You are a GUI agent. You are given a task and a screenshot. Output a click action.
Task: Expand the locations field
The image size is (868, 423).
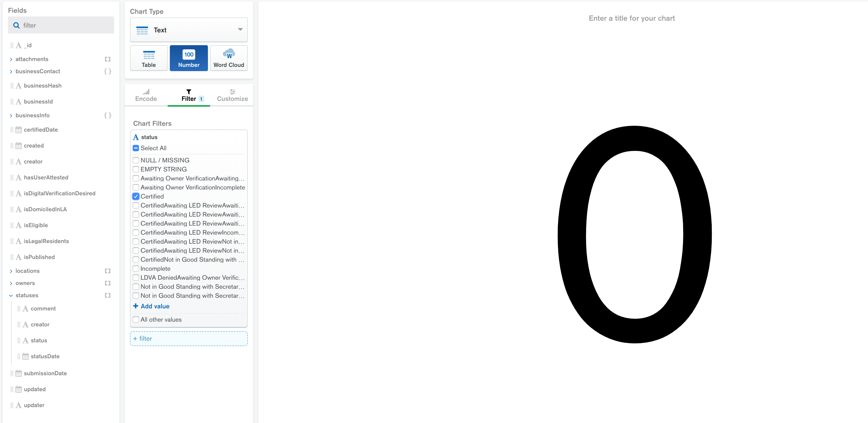[11, 271]
